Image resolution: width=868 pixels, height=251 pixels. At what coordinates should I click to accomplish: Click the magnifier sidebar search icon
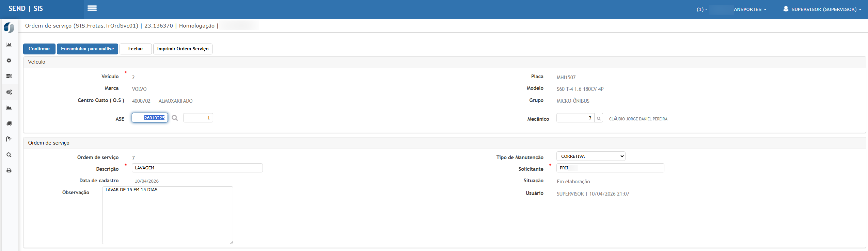point(9,155)
